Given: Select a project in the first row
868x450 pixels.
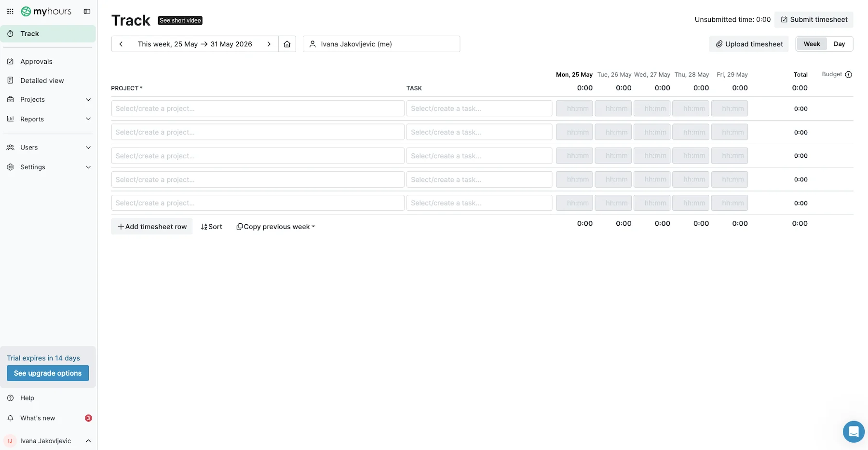Looking at the screenshot, I should coord(258,109).
